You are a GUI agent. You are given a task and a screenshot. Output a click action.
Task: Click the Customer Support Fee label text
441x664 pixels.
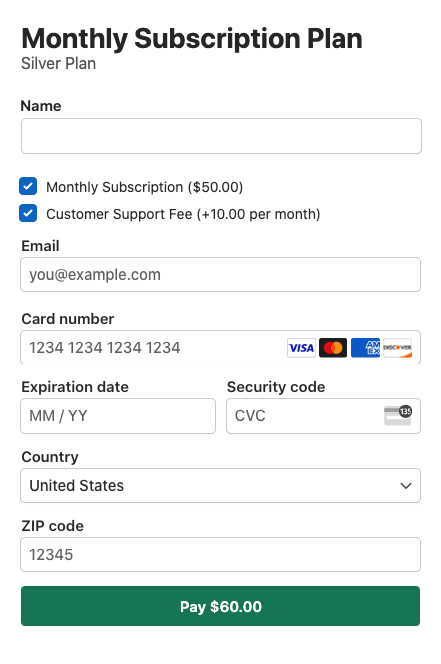(183, 214)
